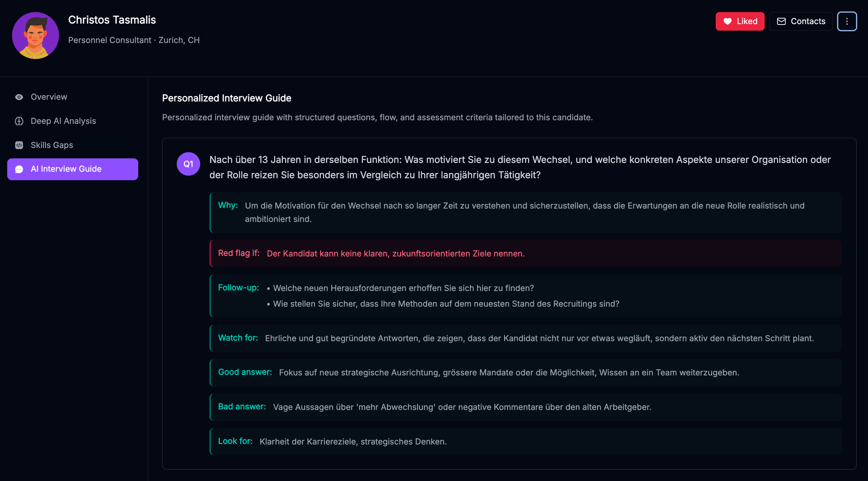
Task: Switch to the Overview tab
Action: click(x=72, y=97)
